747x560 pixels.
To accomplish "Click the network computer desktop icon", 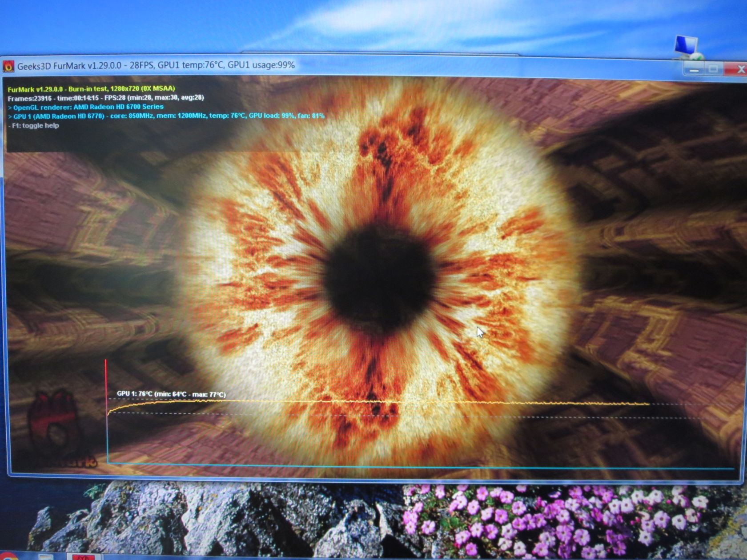I will (x=687, y=47).
